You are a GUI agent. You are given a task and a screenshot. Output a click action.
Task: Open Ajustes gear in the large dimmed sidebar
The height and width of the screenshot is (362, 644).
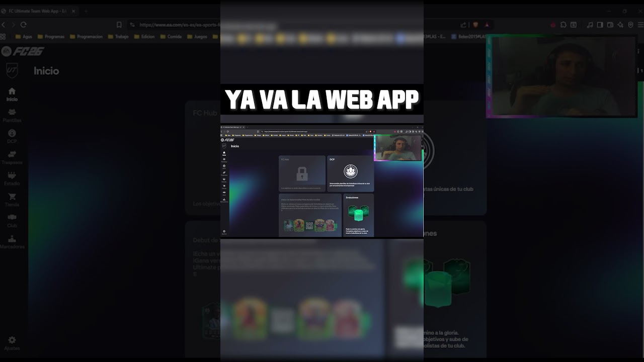(x=12, y=343)
